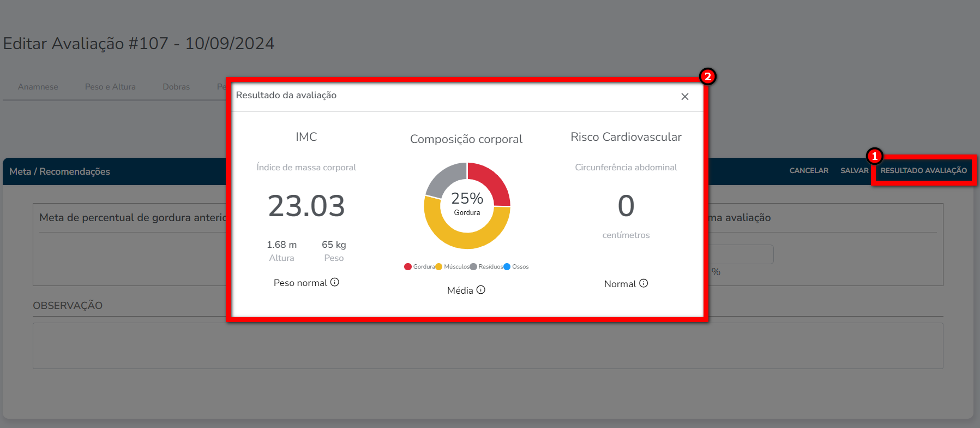
Task: Click info icon next to Média
Action: [480, 290]
